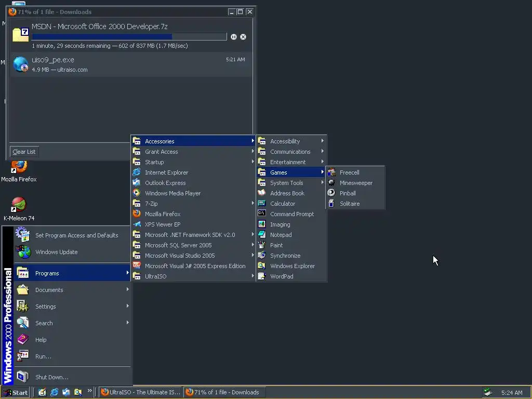Screen dimensions: 532x399
Task: Open the Run dialog
Action: (72, 356)
